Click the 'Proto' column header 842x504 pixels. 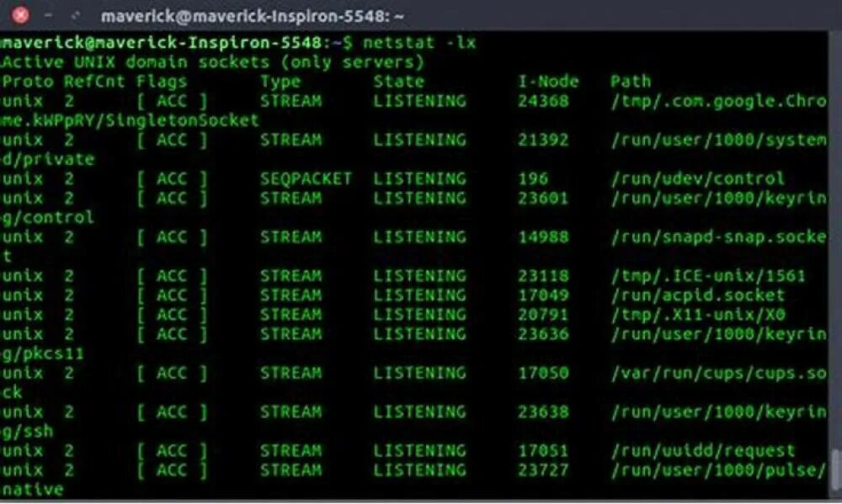(x=28, y=82)
